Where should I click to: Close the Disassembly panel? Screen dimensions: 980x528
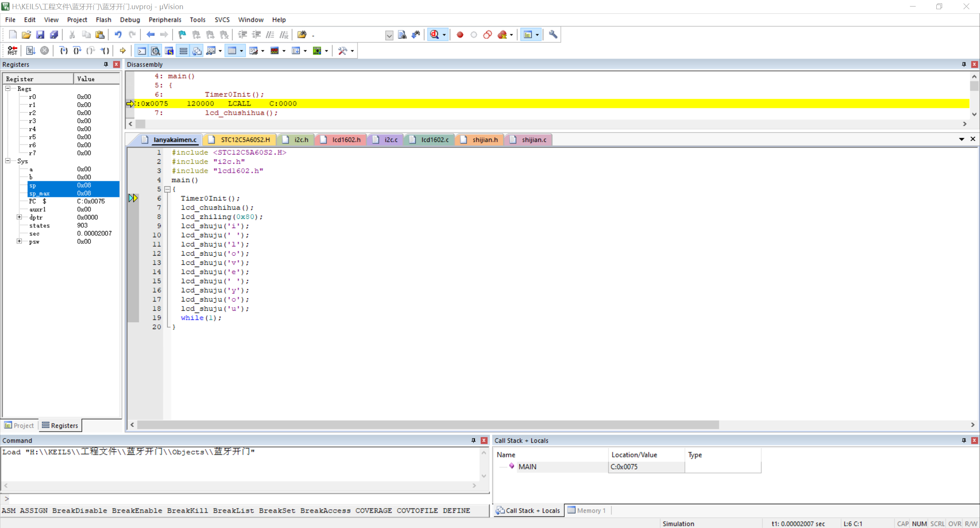(x=975, y=64)
